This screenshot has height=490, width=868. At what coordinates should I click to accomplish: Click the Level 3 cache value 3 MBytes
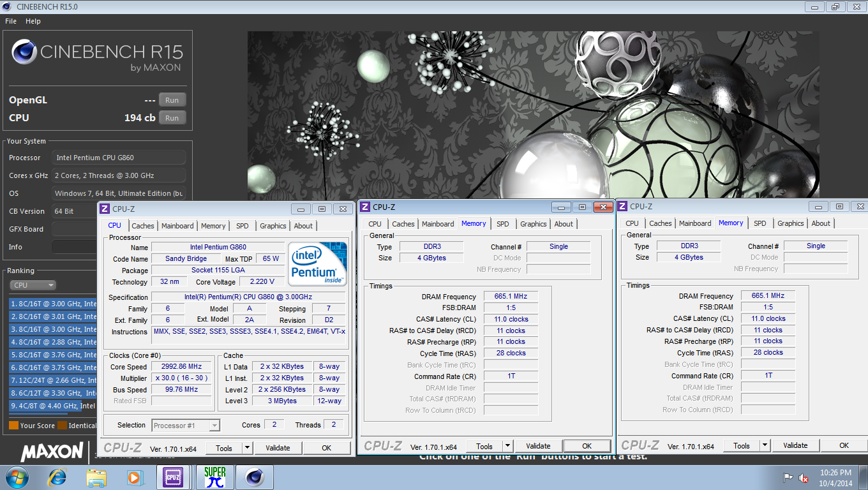click(281, 401)
